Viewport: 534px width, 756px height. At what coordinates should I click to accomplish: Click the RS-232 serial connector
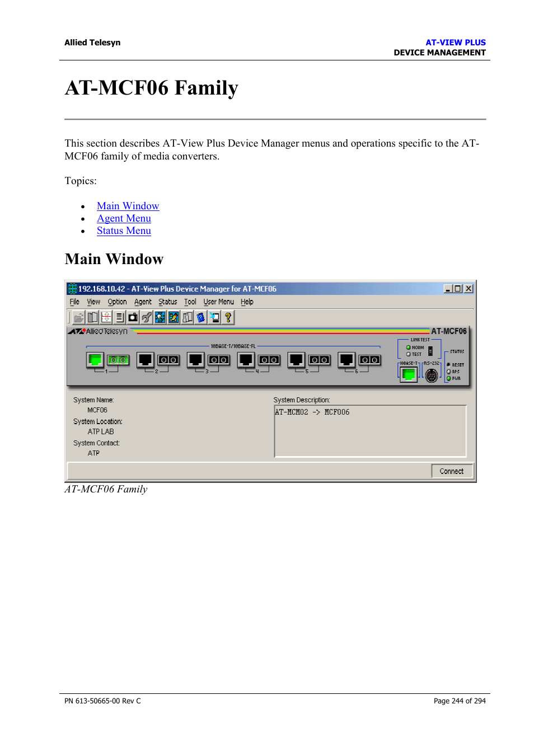[x=431, y=375]
